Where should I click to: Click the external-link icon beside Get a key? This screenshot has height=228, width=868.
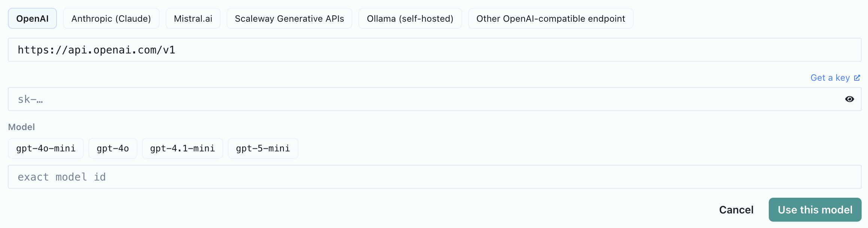coord(857,78)
